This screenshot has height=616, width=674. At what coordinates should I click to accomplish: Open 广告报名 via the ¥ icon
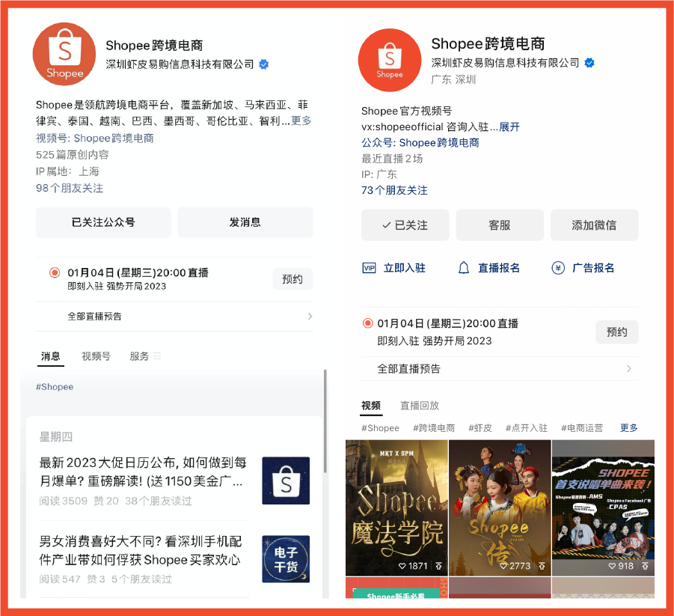(557, 267)
